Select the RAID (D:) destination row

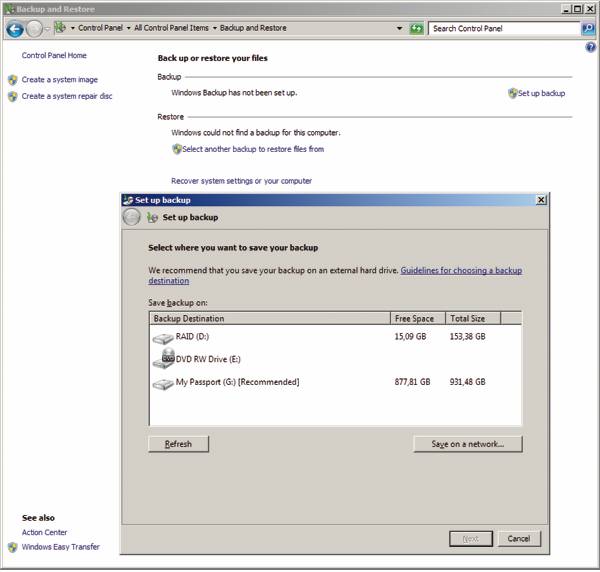tap(335, 337)
